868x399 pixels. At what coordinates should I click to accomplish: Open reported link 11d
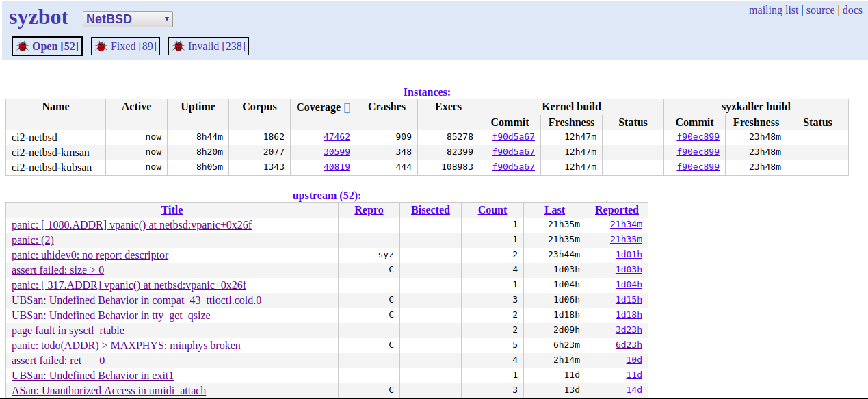634,375
